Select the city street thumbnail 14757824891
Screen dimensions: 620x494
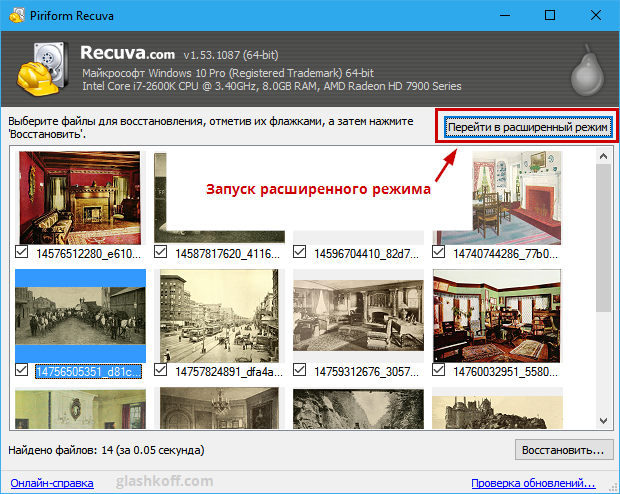pyautogui.click(x=219, y=316)
